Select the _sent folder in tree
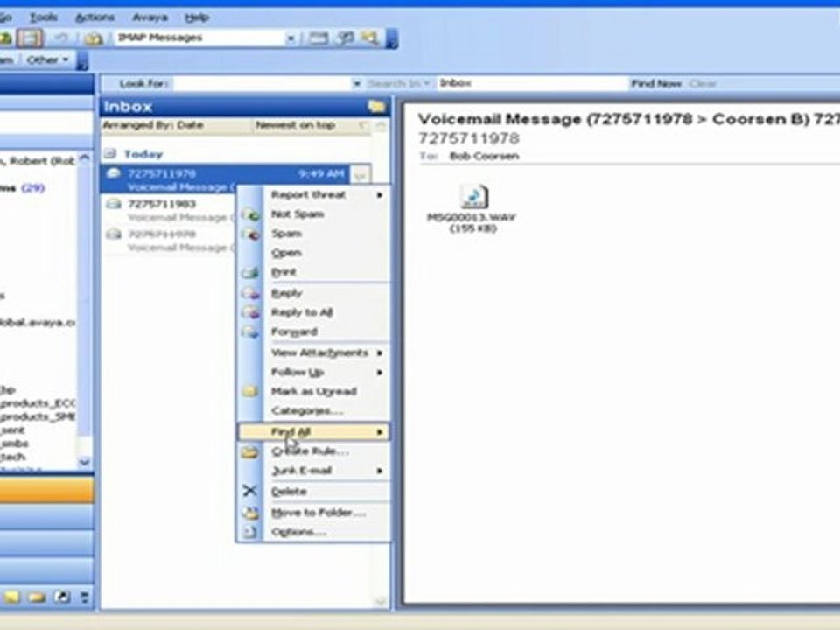Viewport: 840px width, 630px height. coord(13,430)
